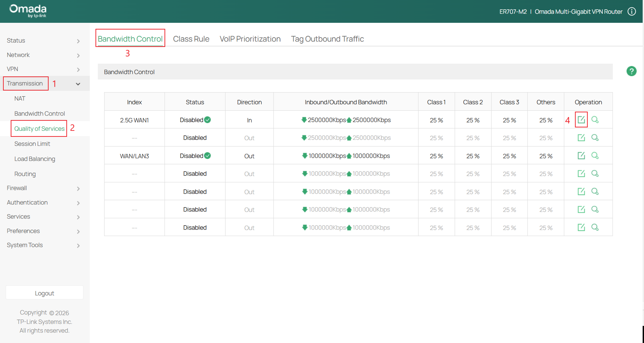Open Bandwidth Control in the sidebar

(39, 114)
